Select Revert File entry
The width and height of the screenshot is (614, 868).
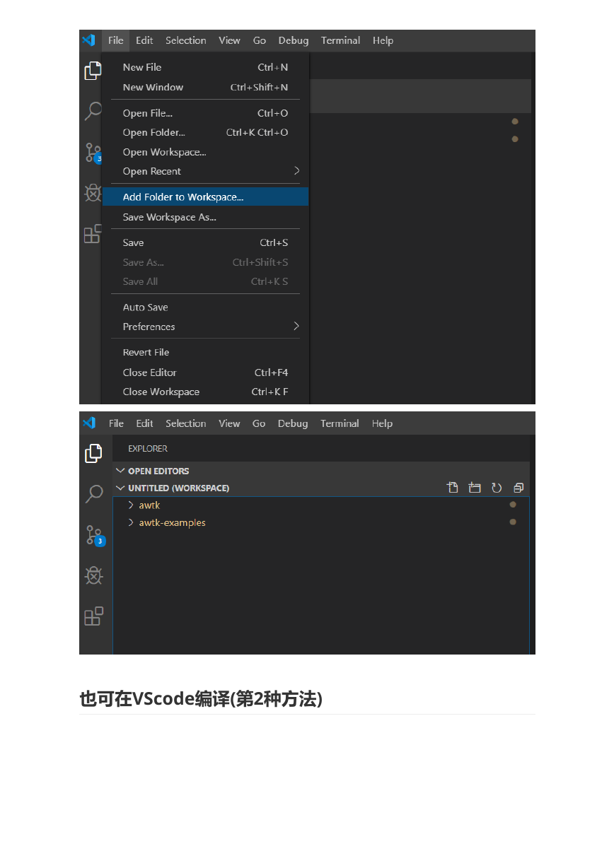point(205,352)
